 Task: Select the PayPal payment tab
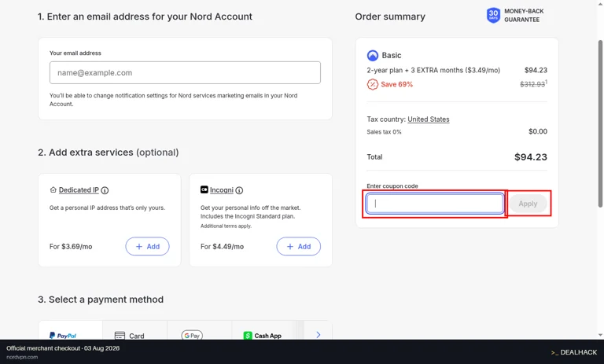click(x=71, y=330)
